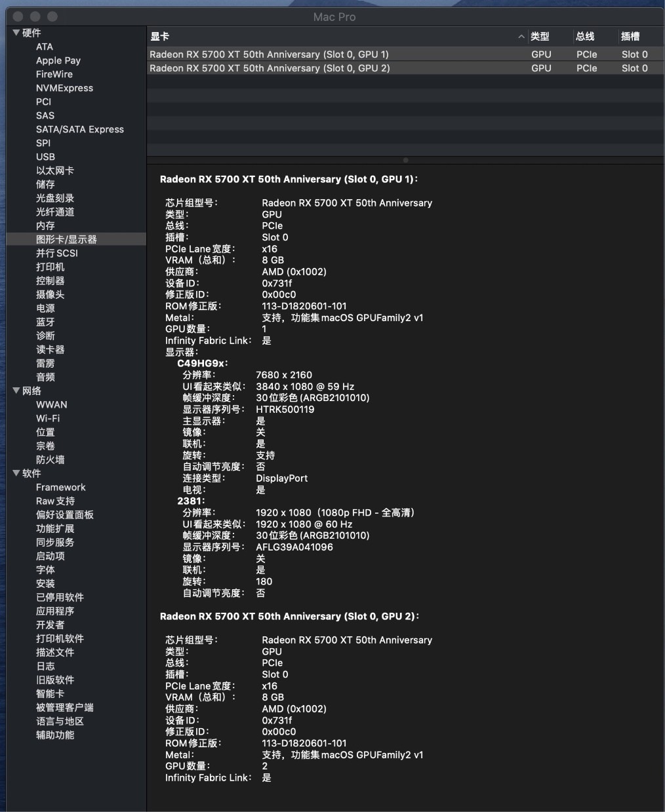
Task: Select 功能扩展 in sidebar
Action: [x=55, y=528]
